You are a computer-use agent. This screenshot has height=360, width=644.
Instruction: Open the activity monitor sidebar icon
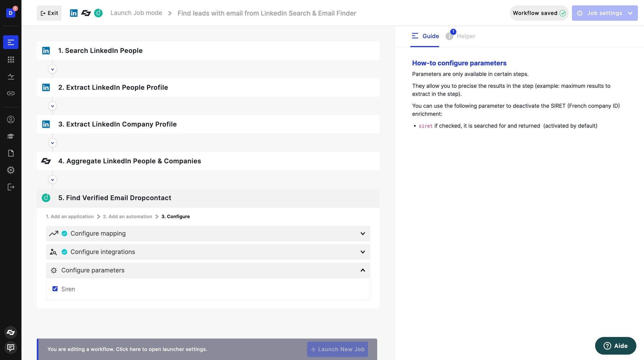[11, 76]
